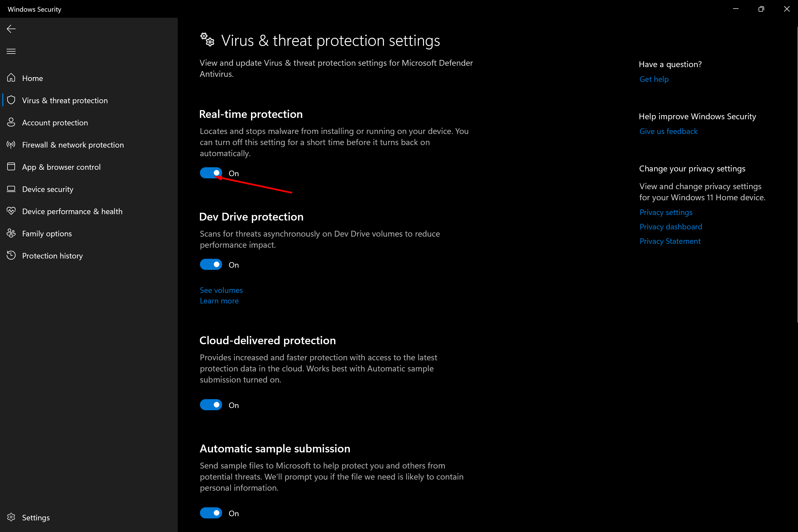Switch off Cloud-delivered protection toggle
Image resolution: width=798 pixels, height=532 pixels.
[211, 405]
